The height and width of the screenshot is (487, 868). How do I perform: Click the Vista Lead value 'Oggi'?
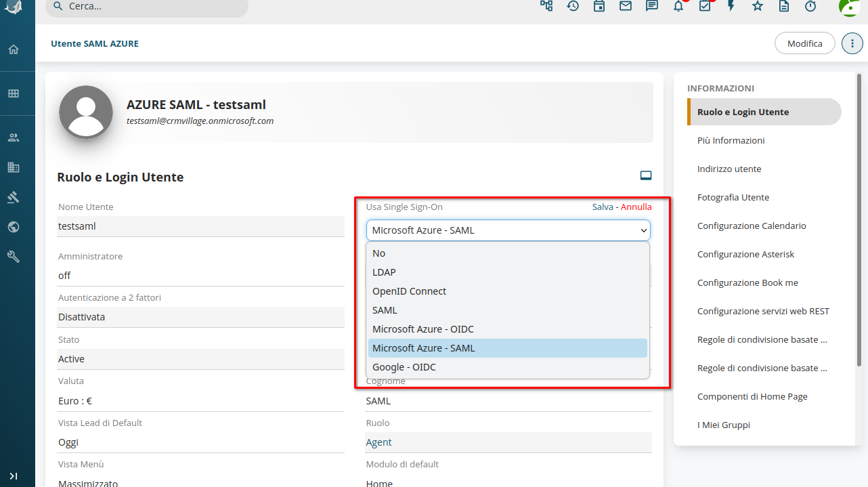point(68,442)
